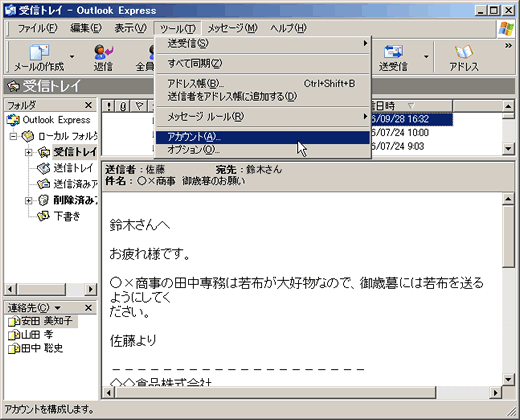Screen dimensions: 520x420
Task: Open dropdown arrow next to 送受信 toolbar button
Action: (x=426, y=57)
